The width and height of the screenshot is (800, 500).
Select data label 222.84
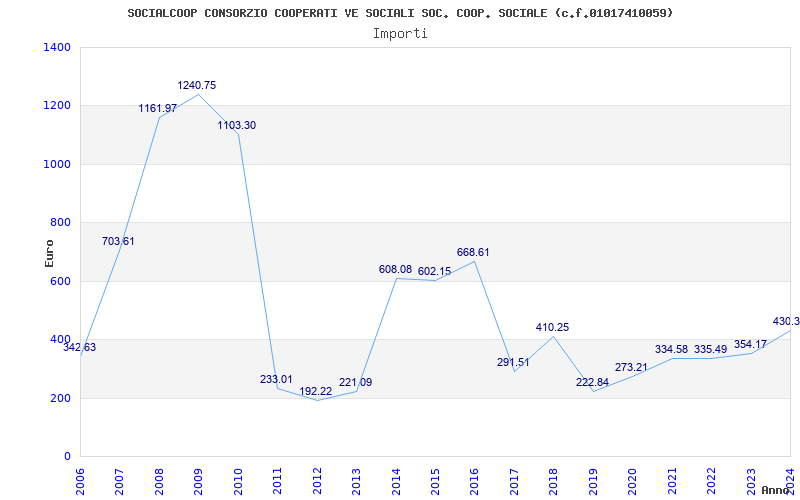point(592,382)
